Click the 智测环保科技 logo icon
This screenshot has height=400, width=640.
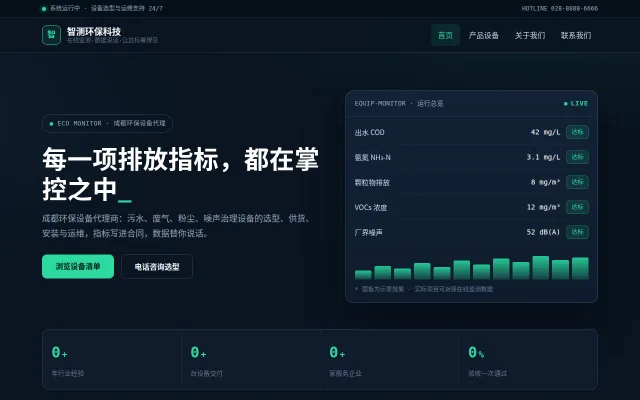click(x=51, y=35)
